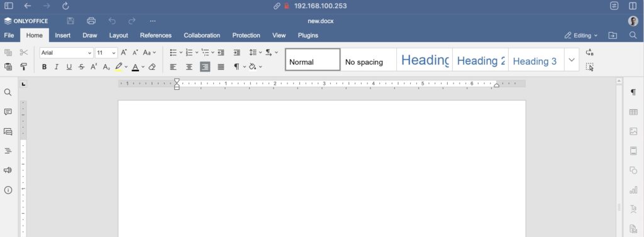Click the Save document icon

(70, 21)
